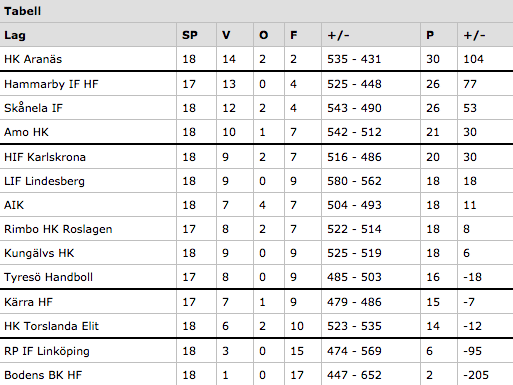Click the AIK team name
The height and width of the screenshot is (385, 513).
tap(14, 205)
